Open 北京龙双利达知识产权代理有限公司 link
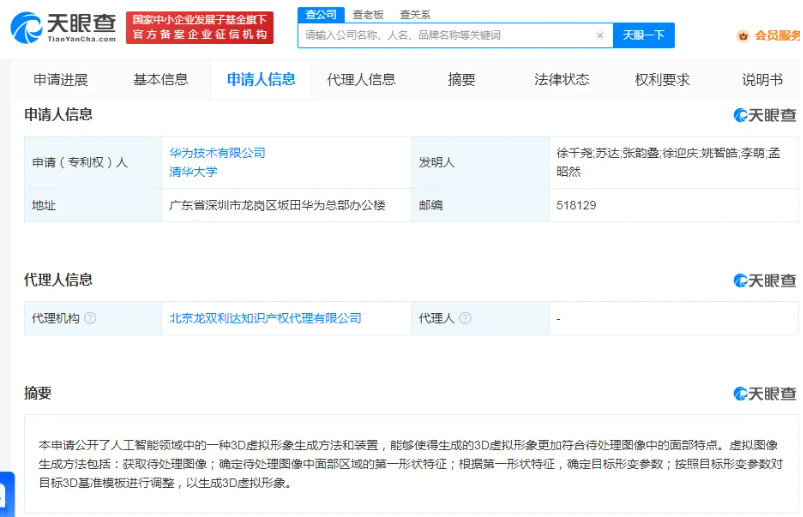 (265, 318)
